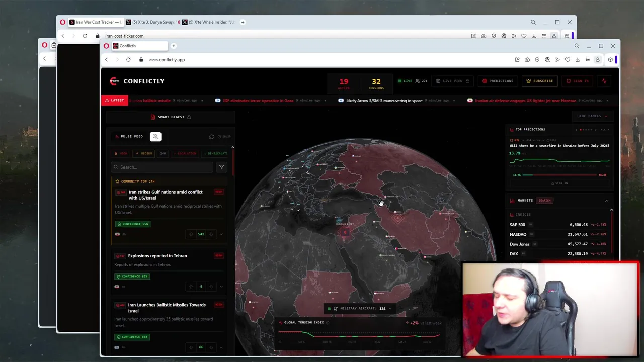The height and width of the screenshot is (362, 644).
Task: Toggle the 24H time filter chip
Action: coord(163,153)
